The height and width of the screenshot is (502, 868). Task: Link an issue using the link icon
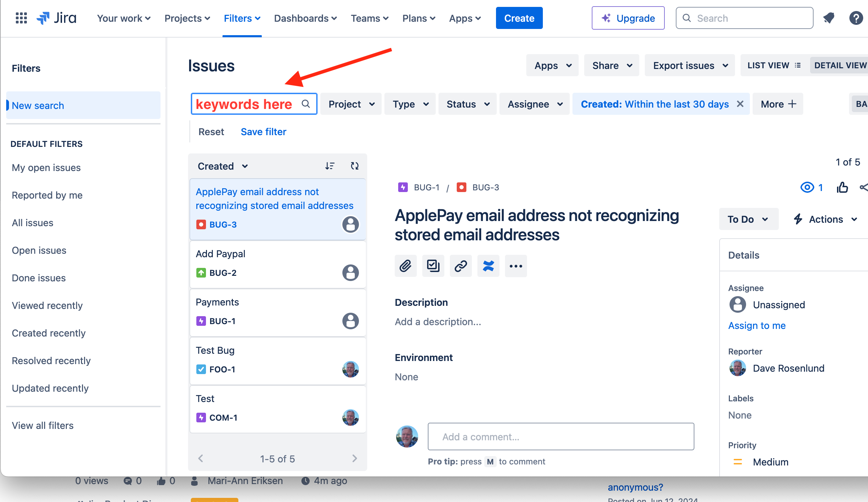(x=461, y=265)
